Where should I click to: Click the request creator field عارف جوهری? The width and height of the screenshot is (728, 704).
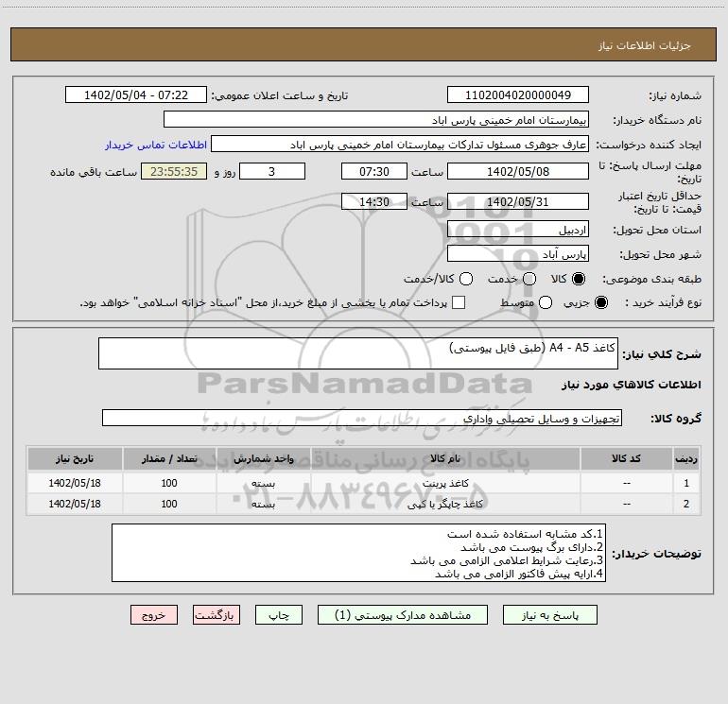(400, 144)
